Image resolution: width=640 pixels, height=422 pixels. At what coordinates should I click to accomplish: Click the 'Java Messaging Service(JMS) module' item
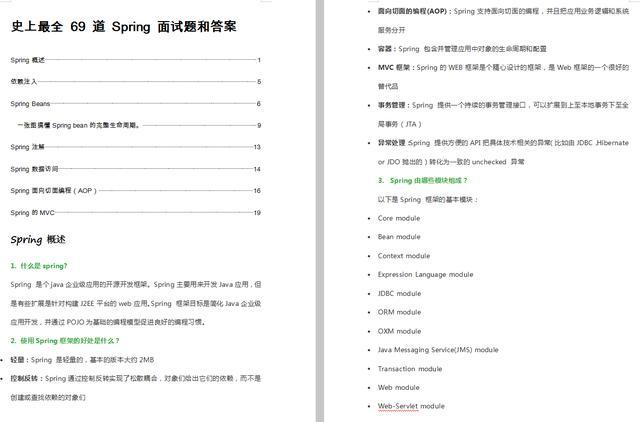tap(438, 350)
